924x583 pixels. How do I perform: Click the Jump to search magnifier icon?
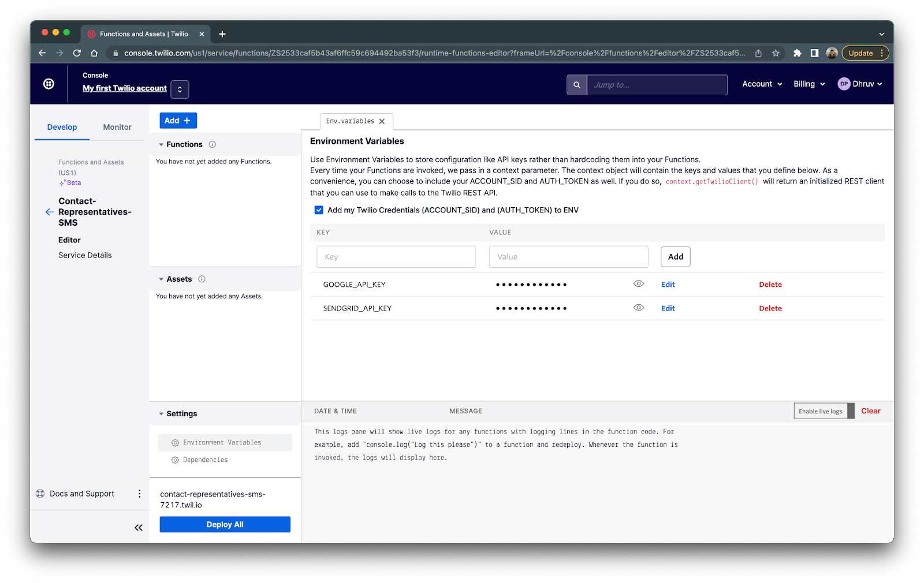pos(576,85)
